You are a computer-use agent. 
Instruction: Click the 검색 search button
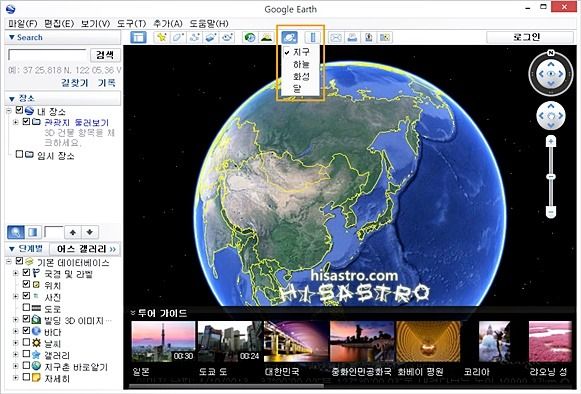tap(105, 55)
